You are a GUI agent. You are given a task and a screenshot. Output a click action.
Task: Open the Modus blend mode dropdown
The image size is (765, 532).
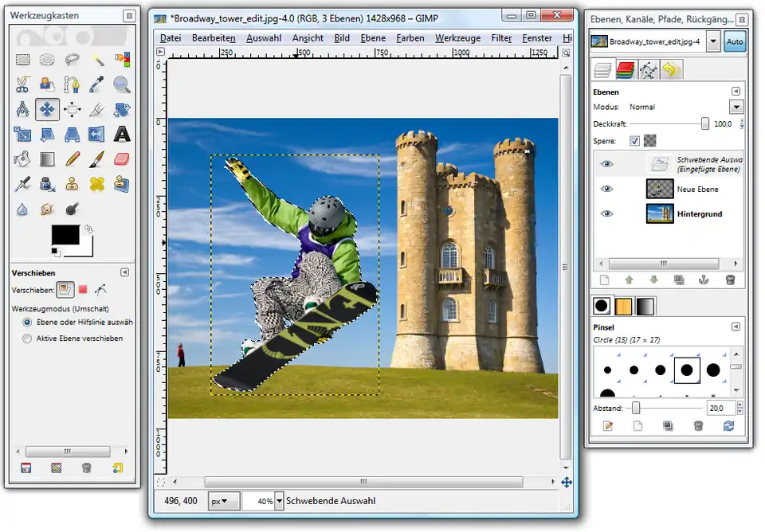click(736, 107)
